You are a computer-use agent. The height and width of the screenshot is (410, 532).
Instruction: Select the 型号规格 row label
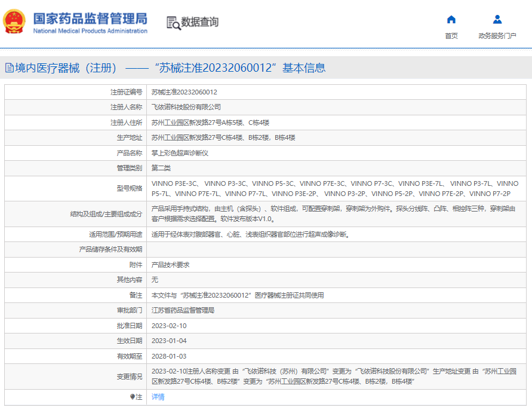(130, 188)
